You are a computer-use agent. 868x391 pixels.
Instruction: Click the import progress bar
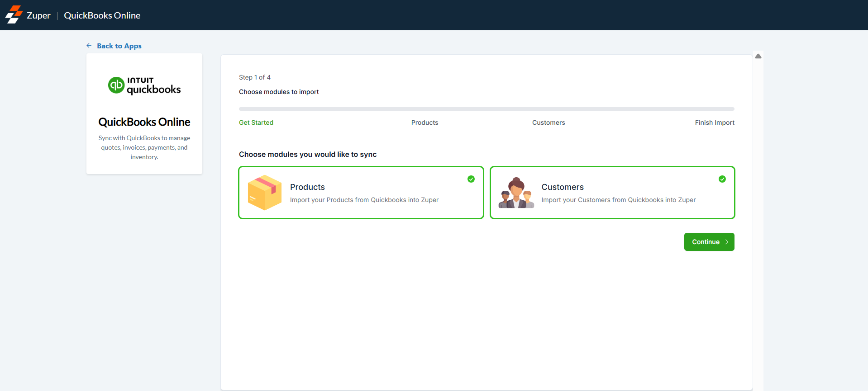click(x=486, y=109)
